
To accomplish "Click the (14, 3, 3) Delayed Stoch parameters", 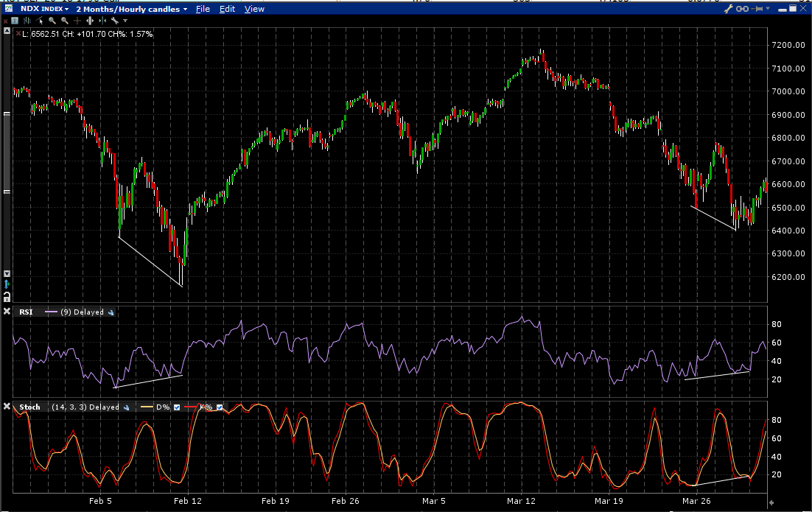I will pyautogui.click(x=85, y=407).
